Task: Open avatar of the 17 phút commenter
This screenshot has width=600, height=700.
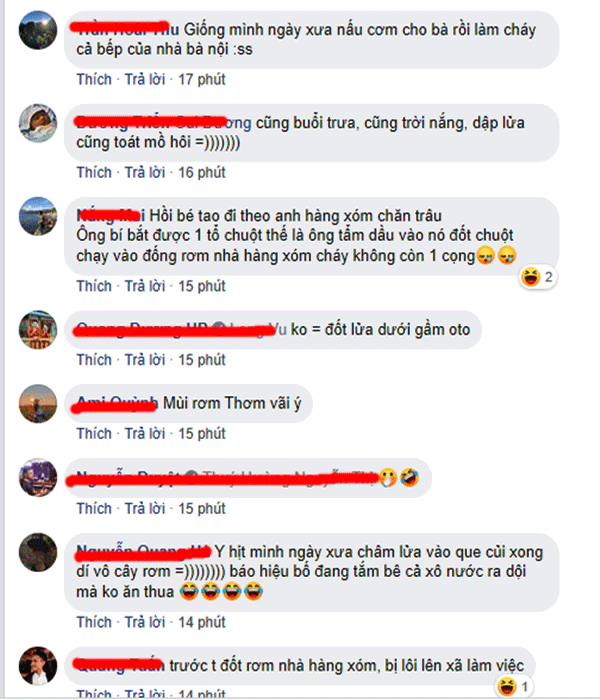Action: click(38, 30)
